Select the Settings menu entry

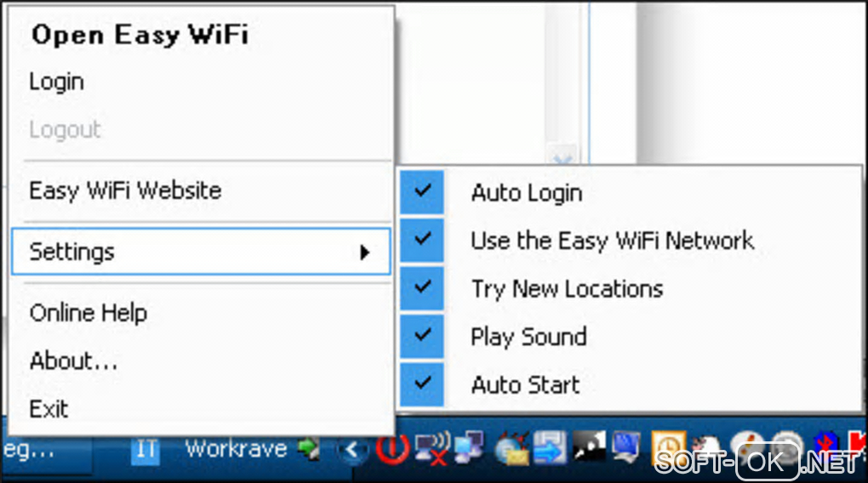point(200,252)
